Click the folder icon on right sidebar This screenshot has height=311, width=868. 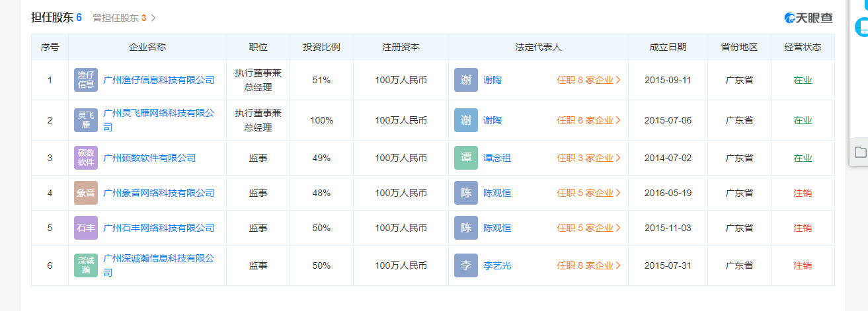[860, 153]
